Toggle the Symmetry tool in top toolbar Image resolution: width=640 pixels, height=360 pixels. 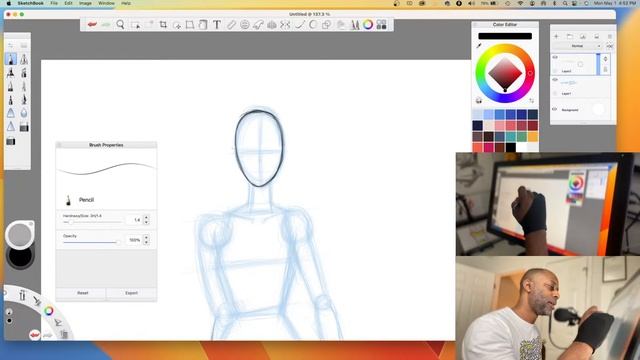[285, 24]
